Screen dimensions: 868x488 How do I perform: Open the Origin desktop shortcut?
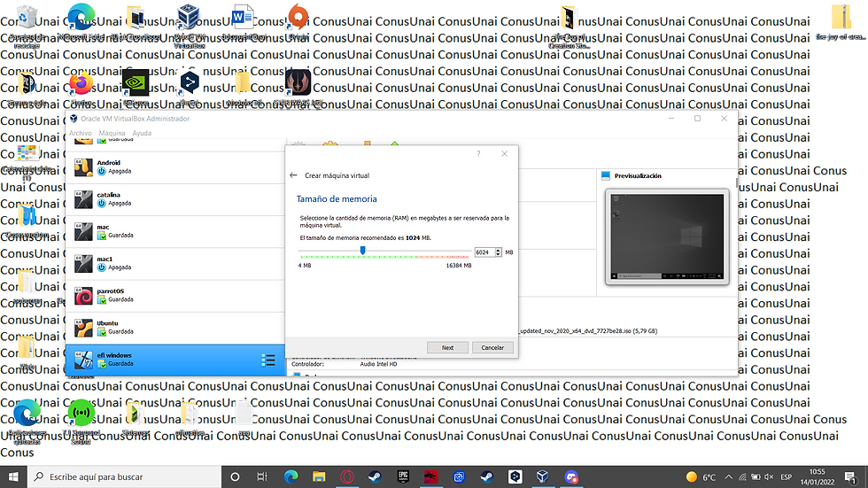tap(298, 22)
